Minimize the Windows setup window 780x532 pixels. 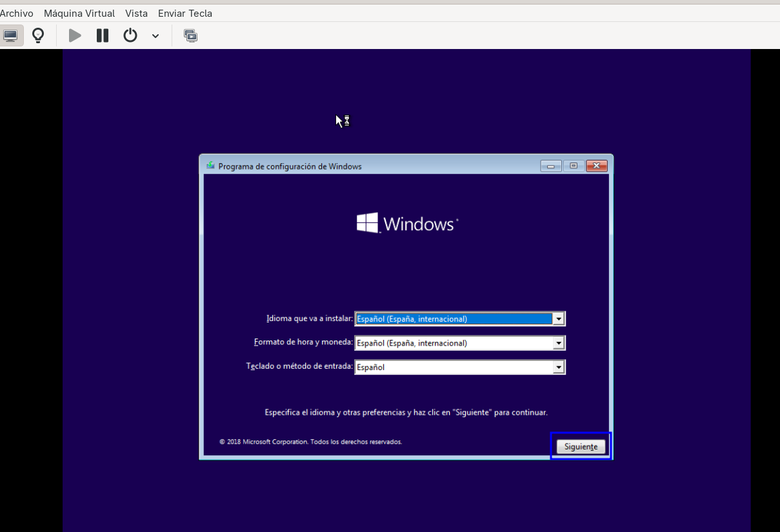551,166
